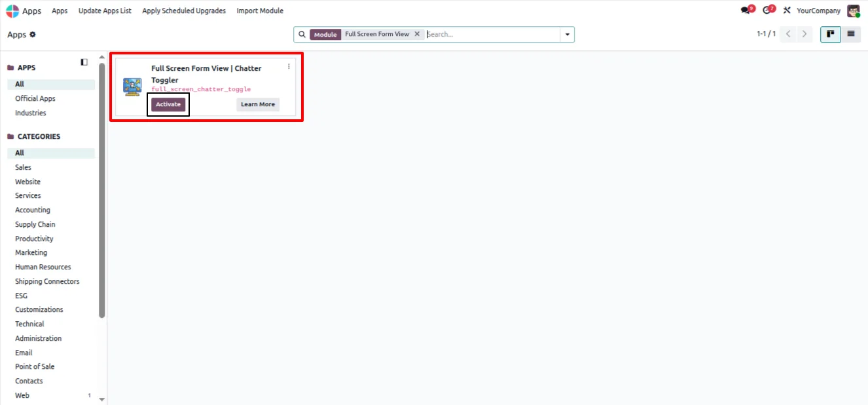Screen dimensions: 868x405
Task: Select All under CATEGORIES section
Action: click(x=51, y=153)
